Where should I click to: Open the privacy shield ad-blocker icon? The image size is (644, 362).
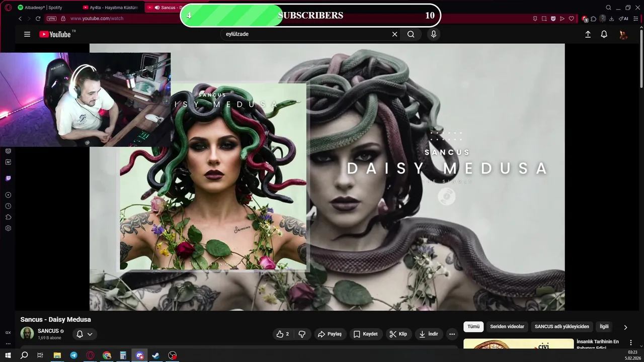[553, 19]
